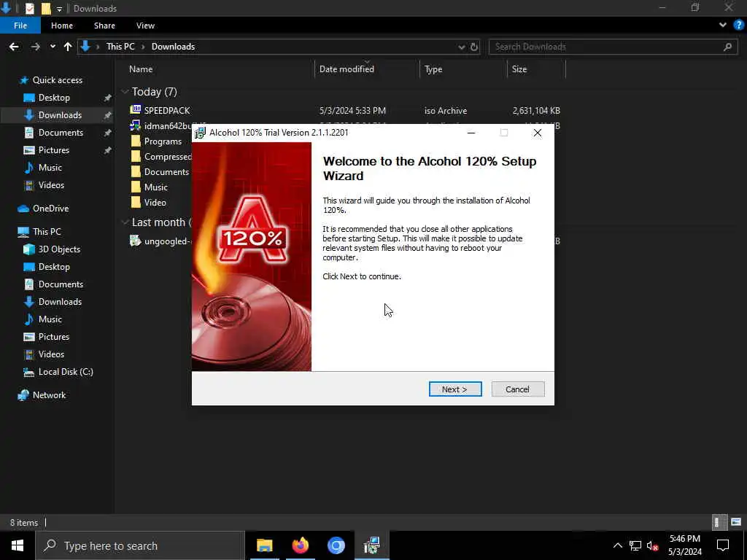Select This PC in navigation pane
The image size is (747, 560).
point(47,231)
